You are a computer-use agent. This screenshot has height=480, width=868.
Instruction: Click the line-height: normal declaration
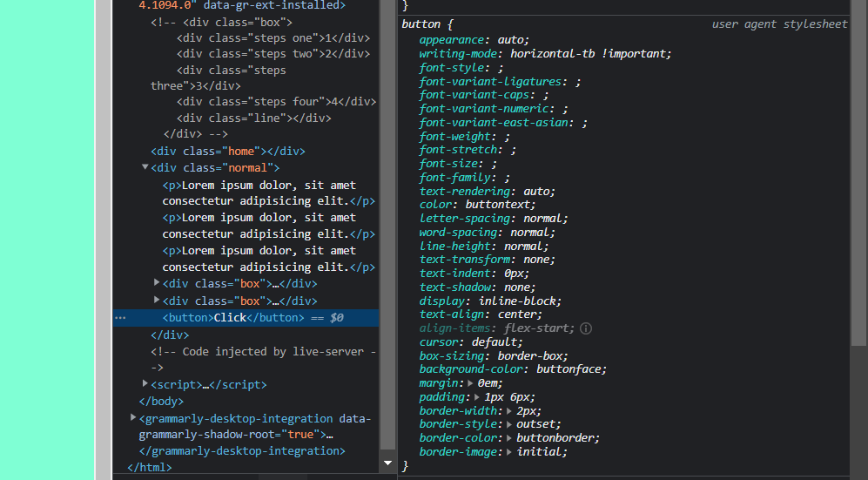pyautogui.click(x=484, y=246)
